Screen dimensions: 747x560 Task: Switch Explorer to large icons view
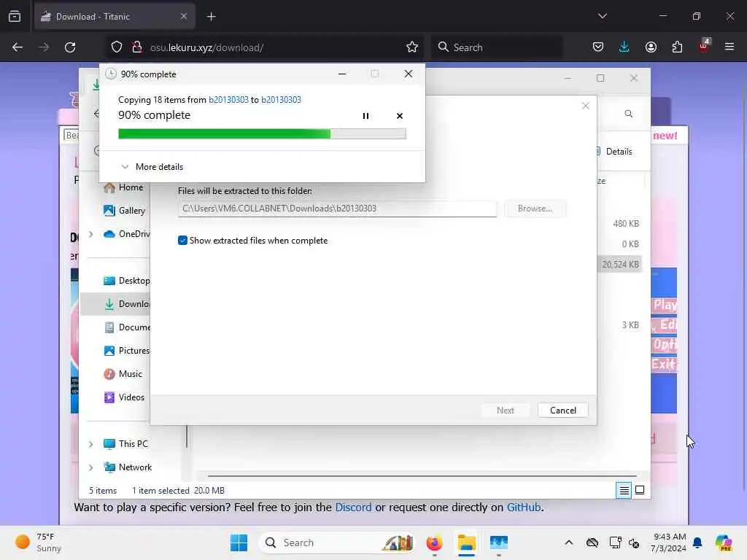pyautogui.click(x=640, y=490)
